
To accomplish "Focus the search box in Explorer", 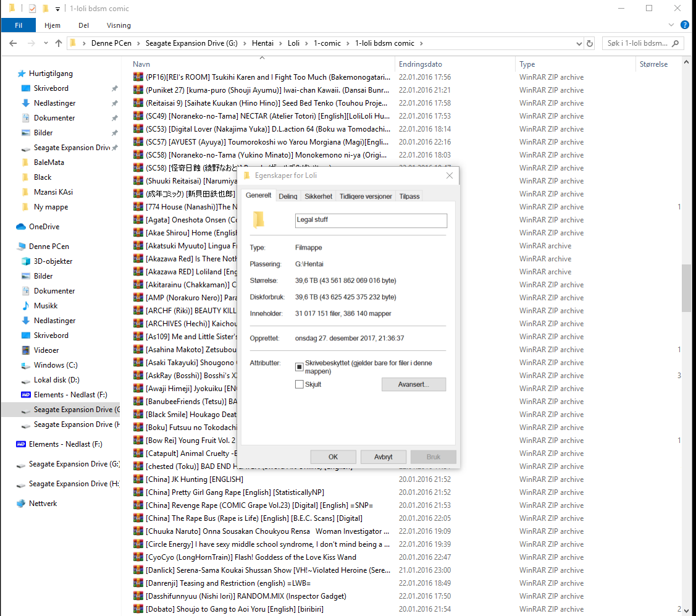I will [x=637, y=43].
